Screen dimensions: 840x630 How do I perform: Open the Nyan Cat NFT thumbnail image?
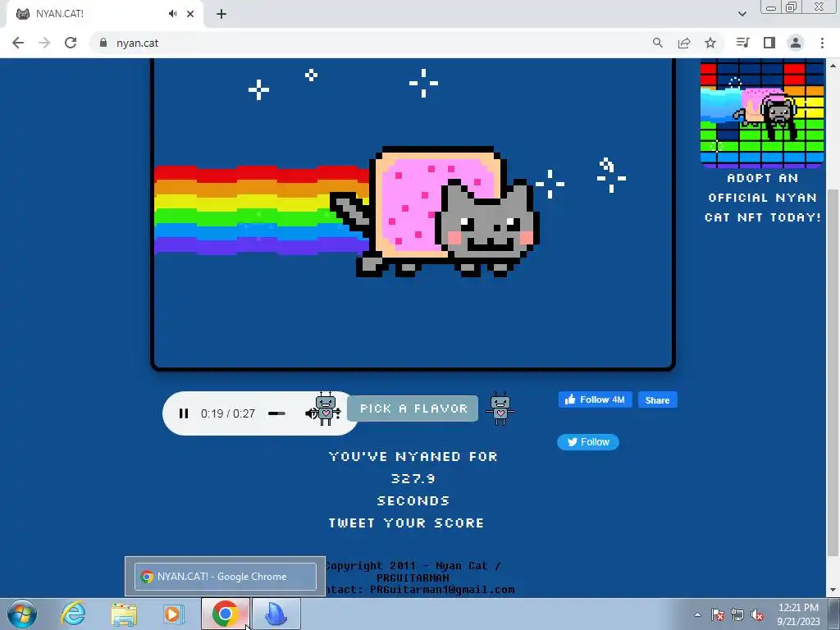click(x=762, y=113)
